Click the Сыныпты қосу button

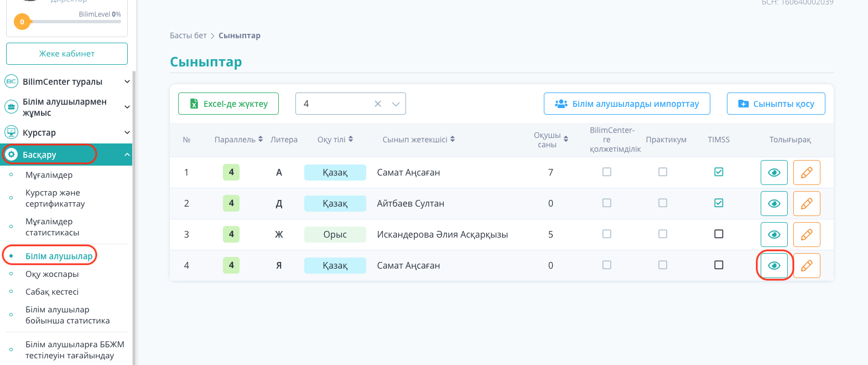click(x=776, y=104)
